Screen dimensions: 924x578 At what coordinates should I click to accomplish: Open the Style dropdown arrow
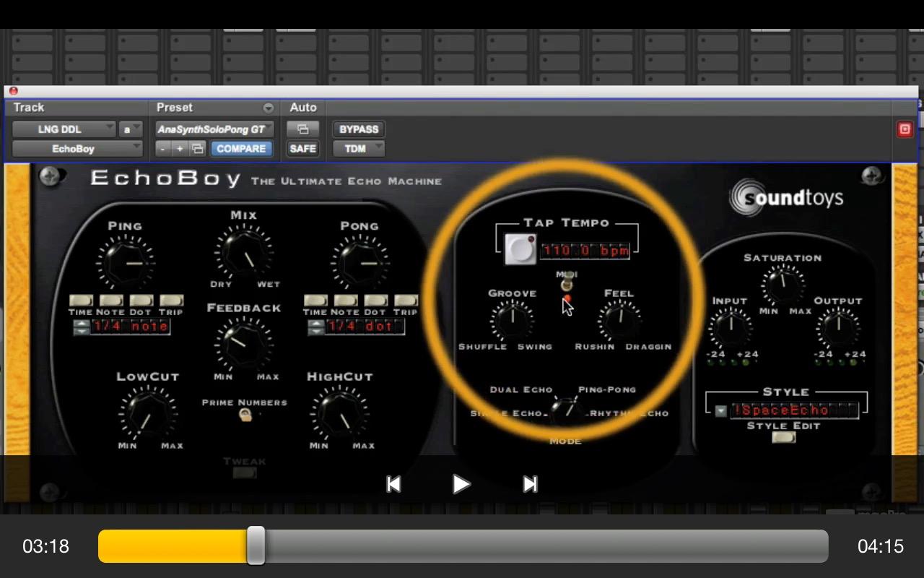720,410
